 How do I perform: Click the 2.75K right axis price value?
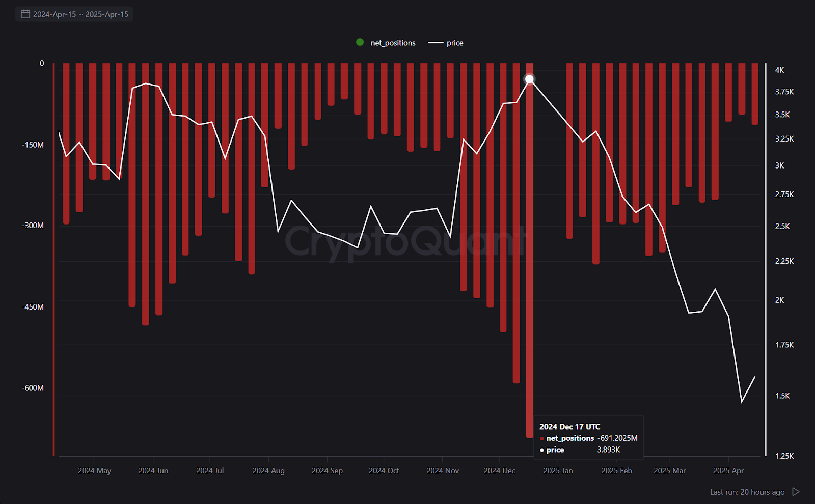click(784, 194)
